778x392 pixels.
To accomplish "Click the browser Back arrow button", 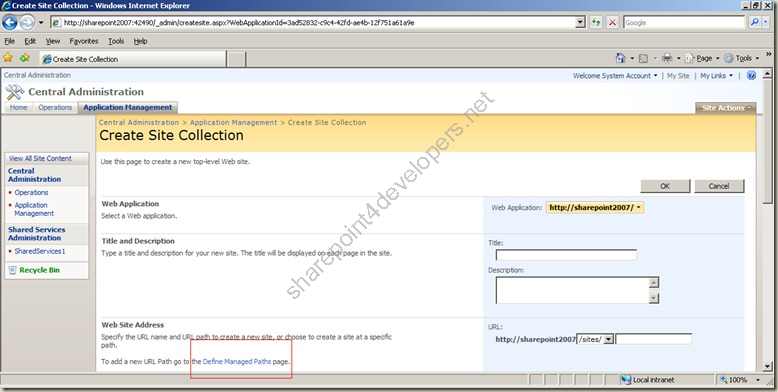I will pos(10,22).
